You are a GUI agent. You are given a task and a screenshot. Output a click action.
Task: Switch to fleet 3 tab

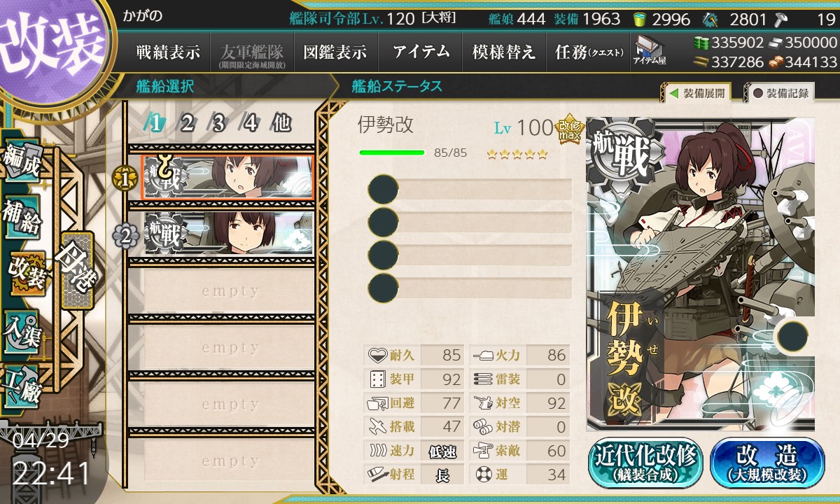click(218, 123)
